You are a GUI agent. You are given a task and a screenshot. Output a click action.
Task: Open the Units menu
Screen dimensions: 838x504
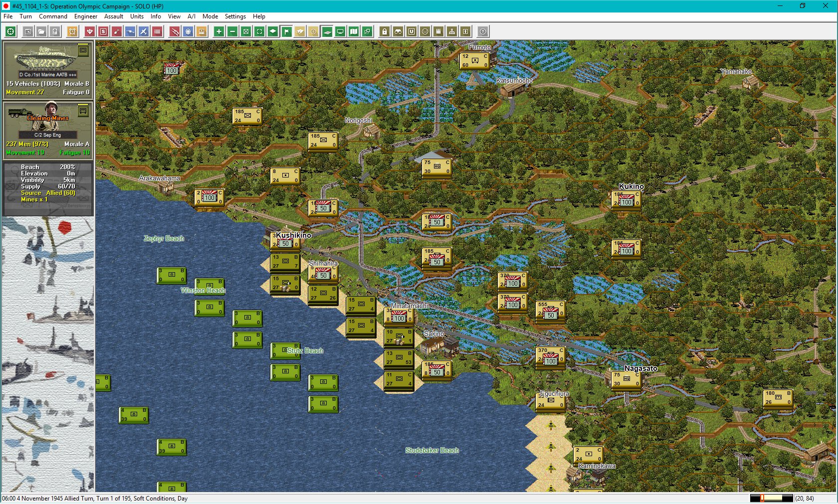point(137,16)
